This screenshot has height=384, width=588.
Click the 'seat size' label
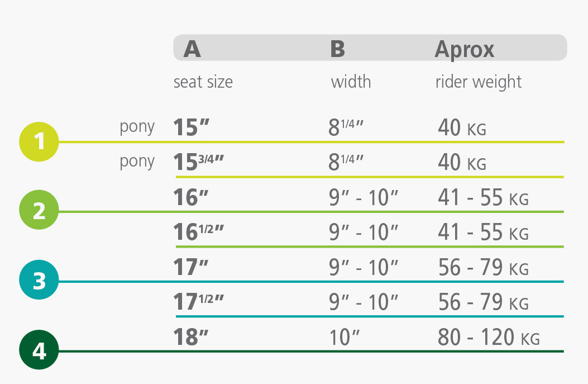click(x=203, y=82)
